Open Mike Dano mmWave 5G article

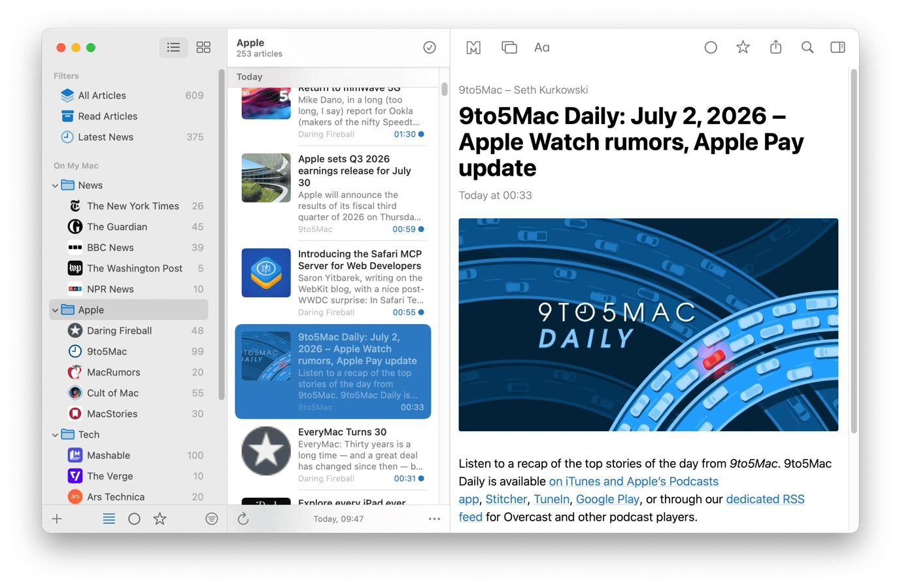[x=333, y=115]
